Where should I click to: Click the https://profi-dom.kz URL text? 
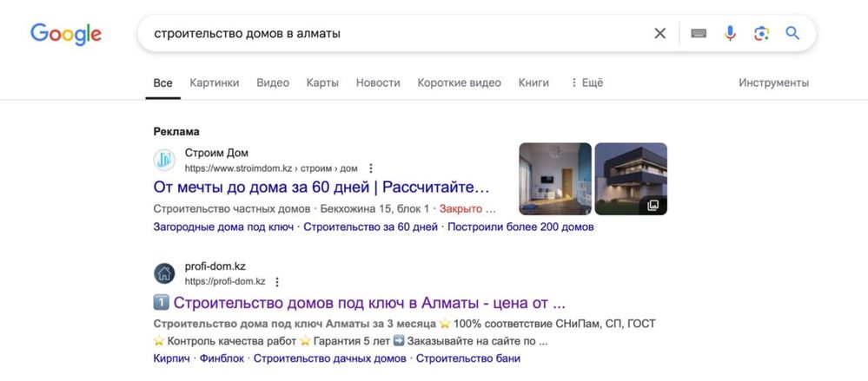pyautogui.click(x=225, y=281)
